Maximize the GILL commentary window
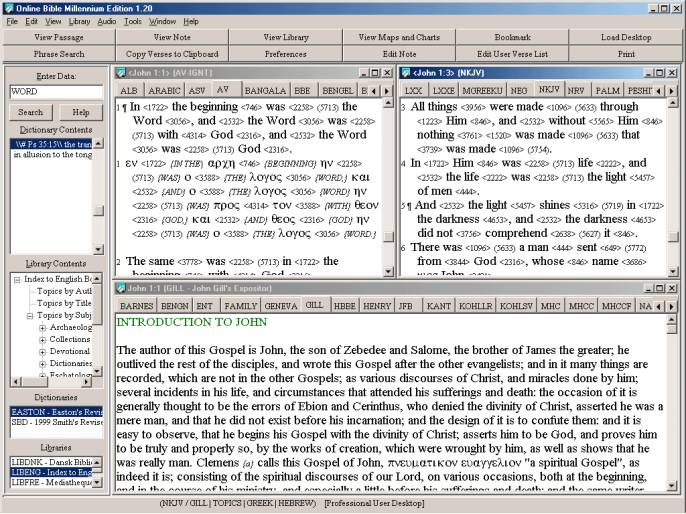The width and height of the screenshot is (686, 514). 660,288
